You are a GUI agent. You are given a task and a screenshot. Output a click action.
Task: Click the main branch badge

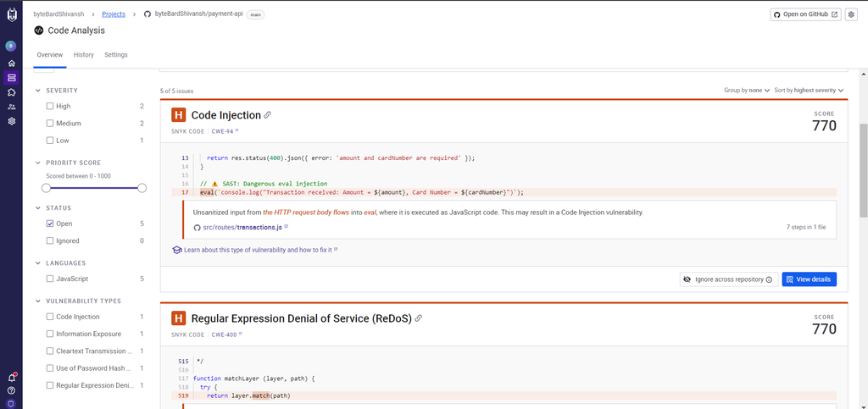[x=255, y=15]
